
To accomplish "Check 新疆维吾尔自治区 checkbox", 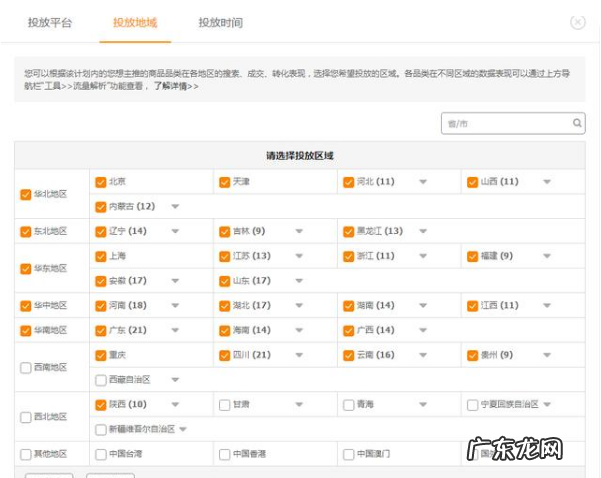I will 101,430.
